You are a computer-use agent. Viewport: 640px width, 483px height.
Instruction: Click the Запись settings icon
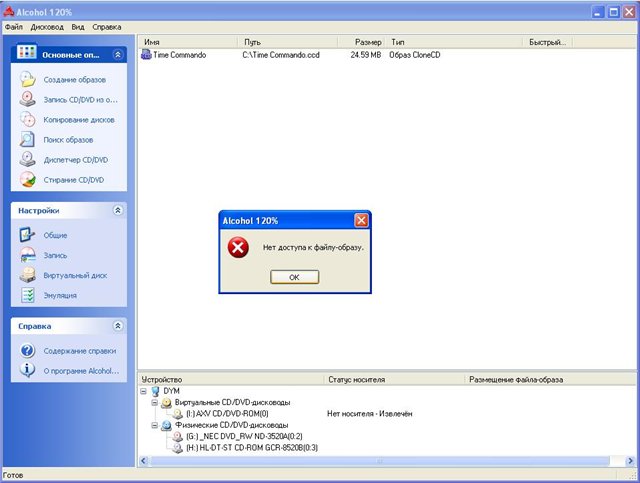pos(28,255)
